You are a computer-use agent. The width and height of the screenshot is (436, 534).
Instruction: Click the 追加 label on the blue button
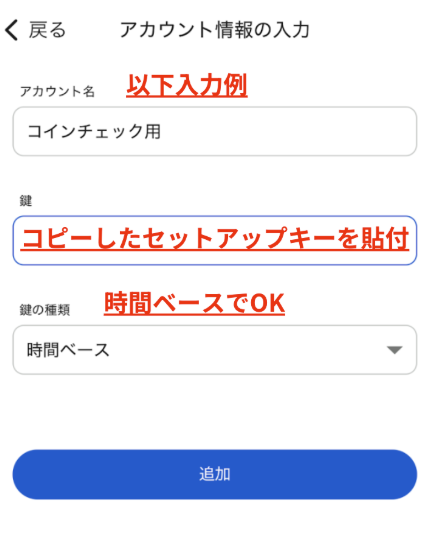click(215, 474)
